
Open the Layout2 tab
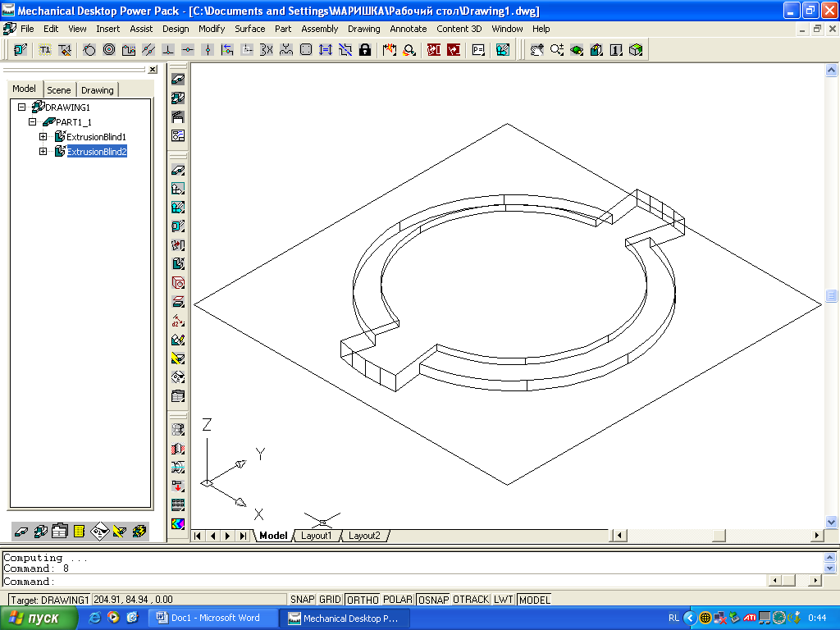coord(364,536)
